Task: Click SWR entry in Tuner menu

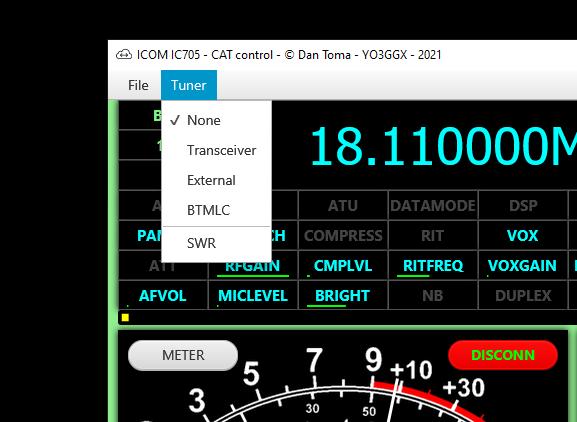Action: pyautogui.click(x=216, y=243)
